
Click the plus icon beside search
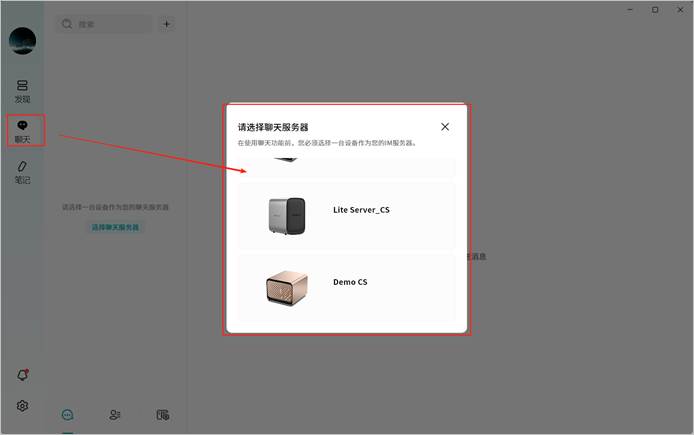(166, 24)
